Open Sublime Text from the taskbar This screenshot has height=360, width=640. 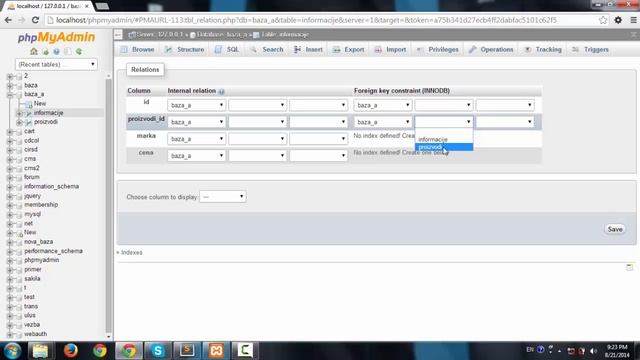(187, 351)
